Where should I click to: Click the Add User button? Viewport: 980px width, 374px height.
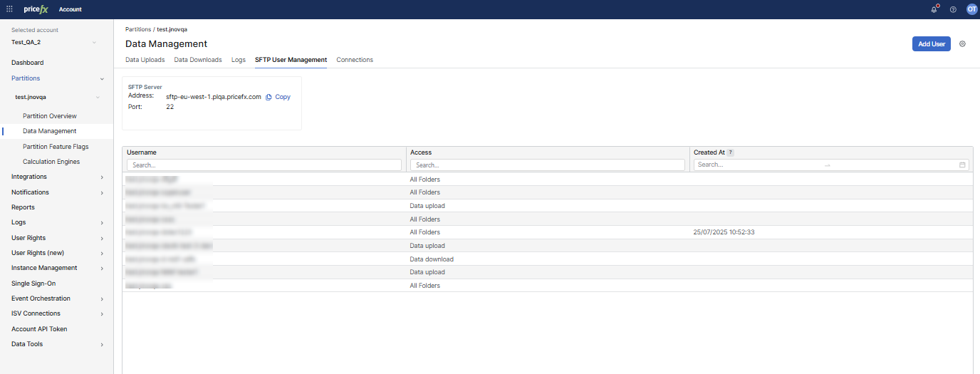(931, 44)
